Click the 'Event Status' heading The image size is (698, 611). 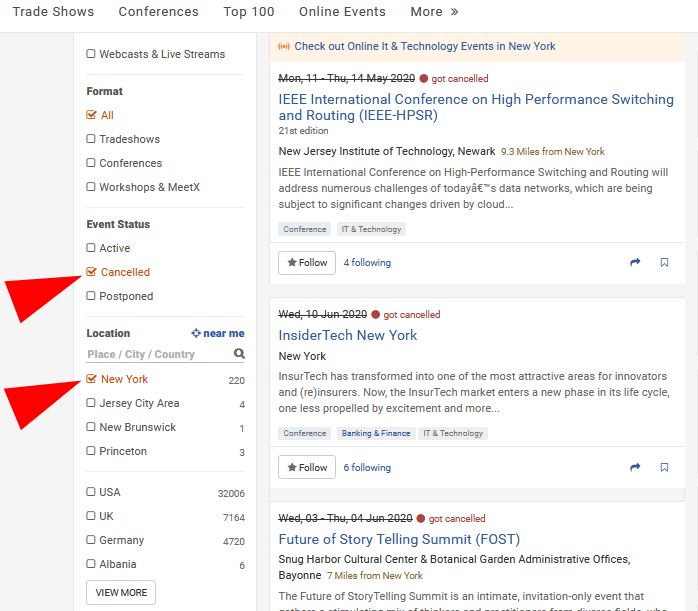(118, 224)
